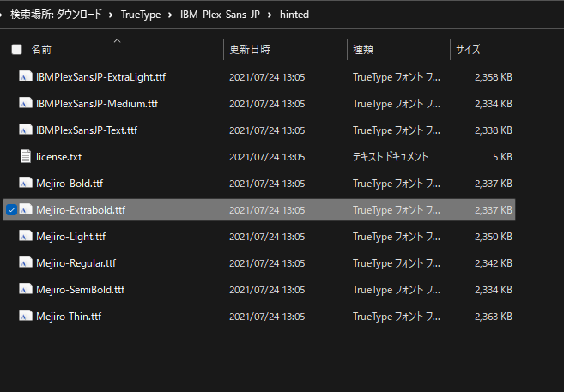
Task: Select the Mejiro-SemiBold.ttf file name
Action: coord(80,290)
